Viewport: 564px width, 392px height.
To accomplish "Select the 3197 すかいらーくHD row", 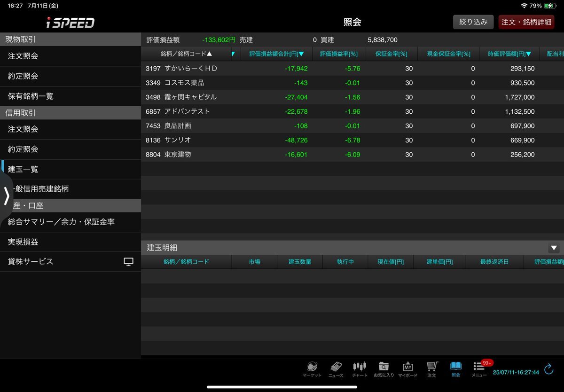I will pyautogui.click(x=352, y=69).
